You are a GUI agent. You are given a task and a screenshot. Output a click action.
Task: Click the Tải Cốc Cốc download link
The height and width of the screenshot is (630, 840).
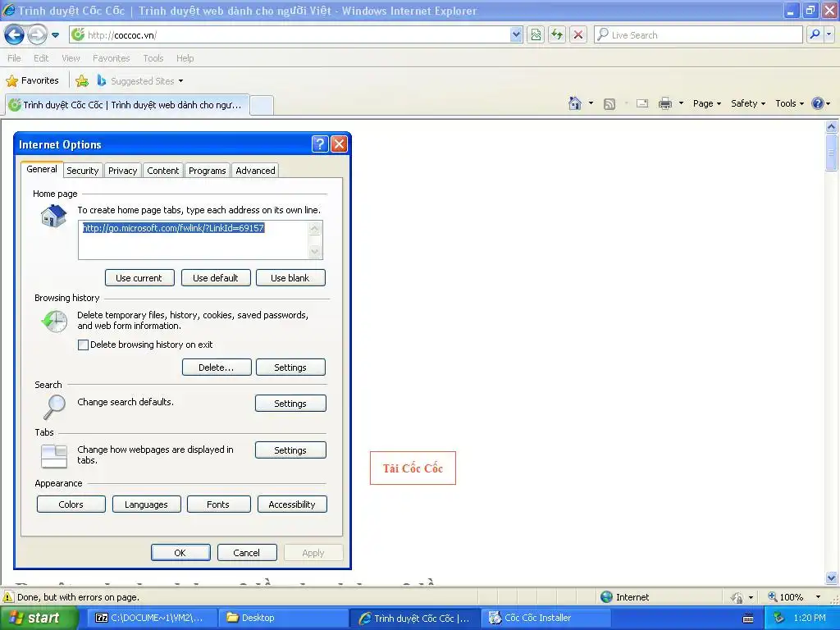coord(413,468)
